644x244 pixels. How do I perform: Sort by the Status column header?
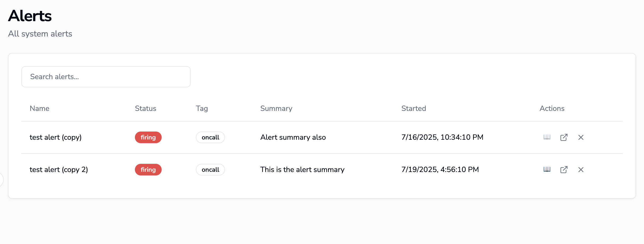pyautogui.click(x=145, y=109)
